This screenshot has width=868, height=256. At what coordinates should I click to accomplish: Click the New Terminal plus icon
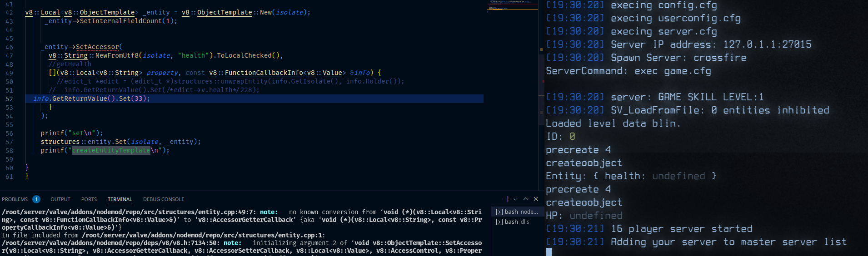point(508,199)
